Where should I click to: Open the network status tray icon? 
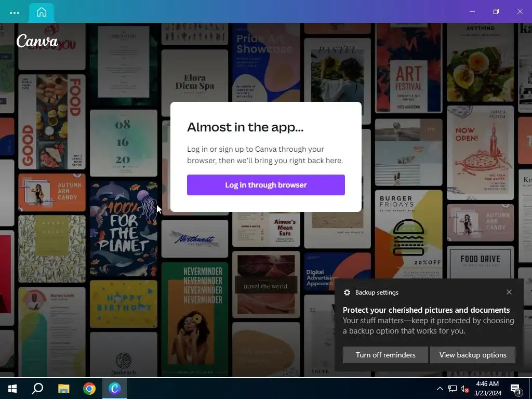[453, 389]
